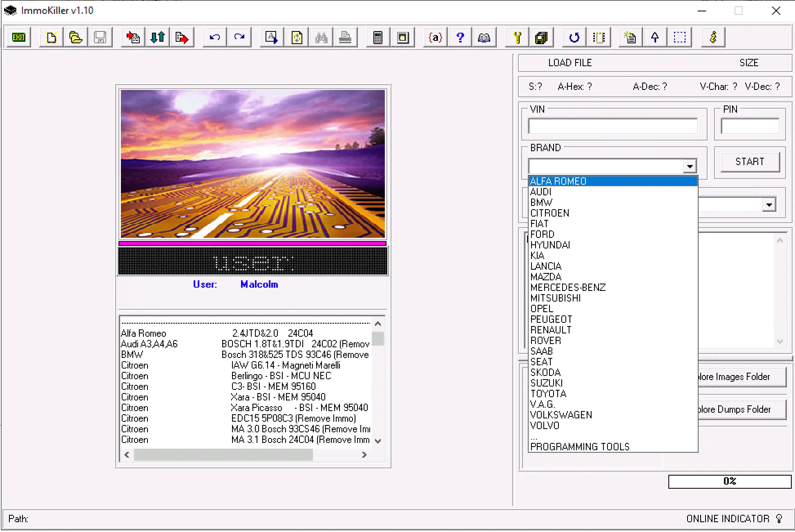Click the vehicle list scroll right arrow
The height and width of the screenshot is (532, 795).
364,455
